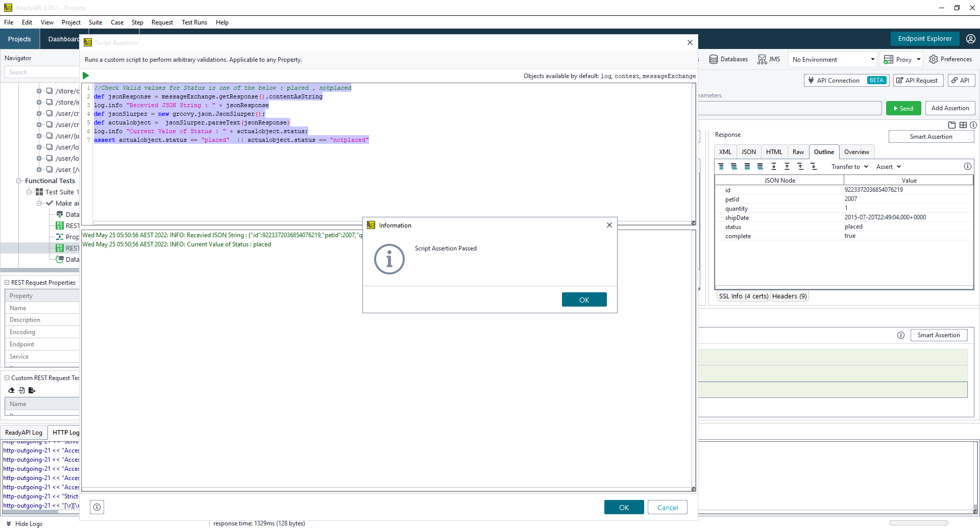Screen dimensions: 980x528
Task: Click info icon beside the layout icons
Action: click(x=973, y=125)
